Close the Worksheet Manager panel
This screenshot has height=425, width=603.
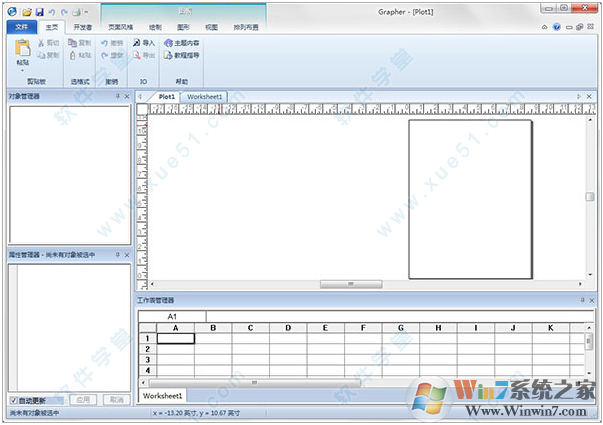click(592, 300)
